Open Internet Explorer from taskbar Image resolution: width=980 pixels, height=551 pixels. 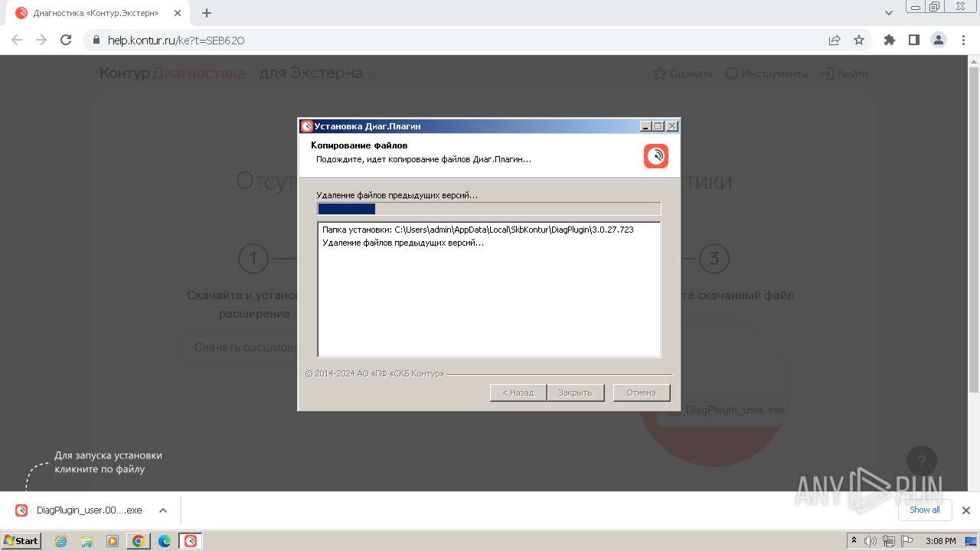click(60, 541)
